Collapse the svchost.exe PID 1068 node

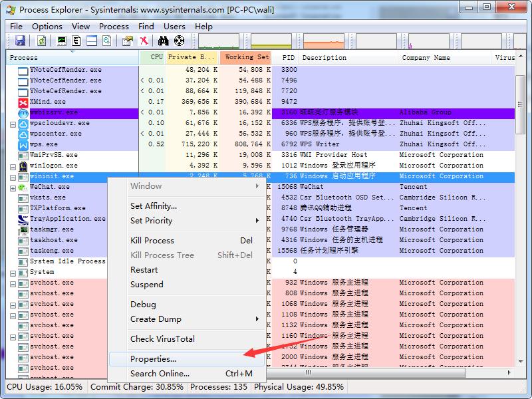pos(13,305)
